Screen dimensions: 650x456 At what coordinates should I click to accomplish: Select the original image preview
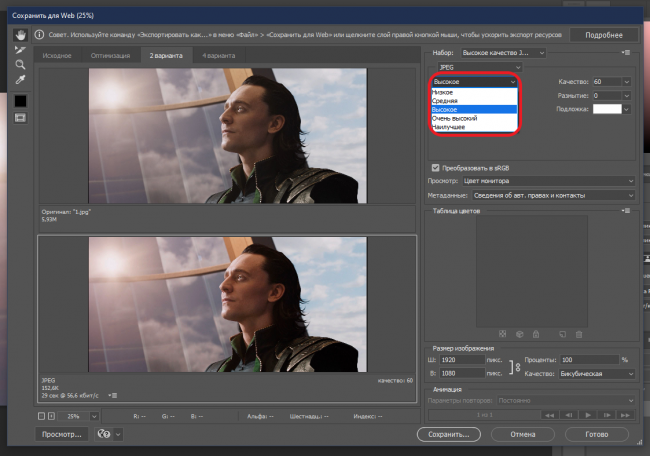click(x=227, y=136)
